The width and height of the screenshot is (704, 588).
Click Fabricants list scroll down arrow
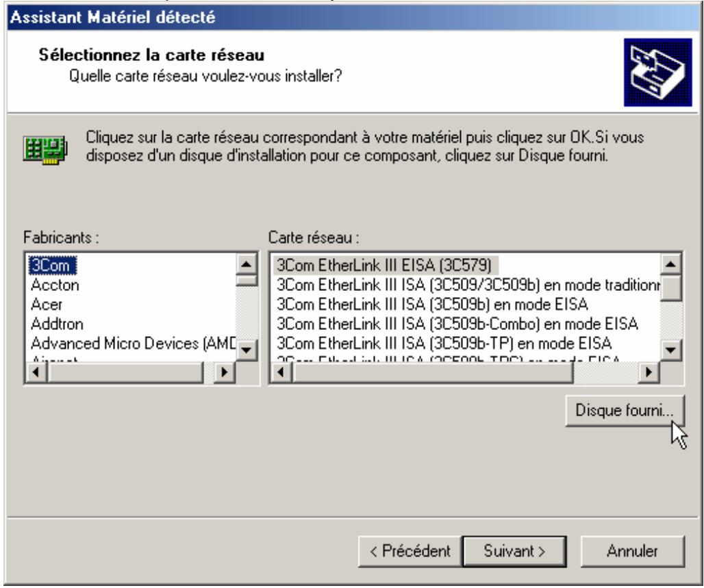point(246,350)
